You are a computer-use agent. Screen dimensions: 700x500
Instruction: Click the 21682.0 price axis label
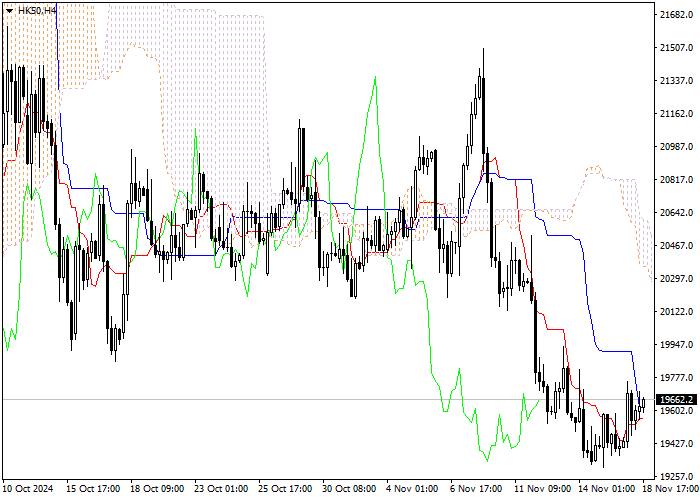676,15
